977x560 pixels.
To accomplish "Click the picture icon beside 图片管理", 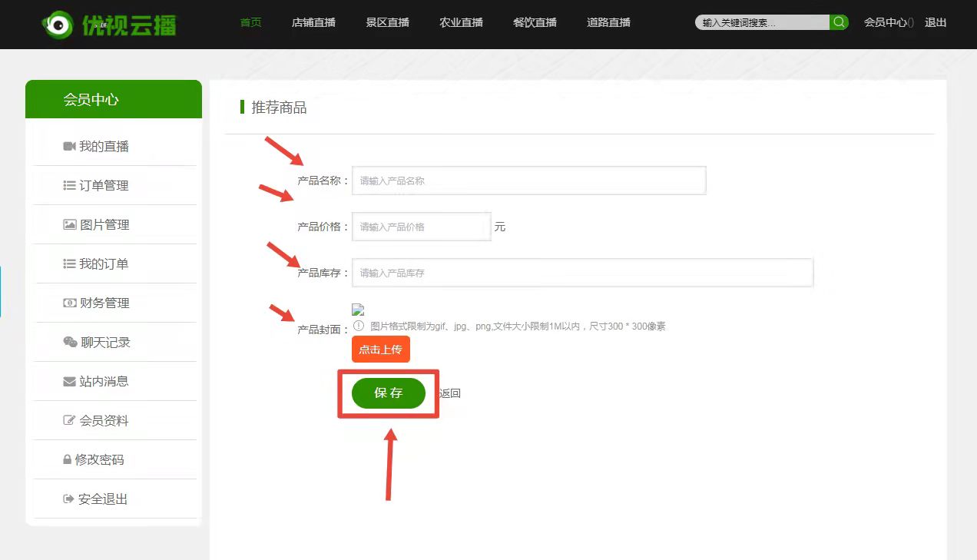I will (69, 224).
